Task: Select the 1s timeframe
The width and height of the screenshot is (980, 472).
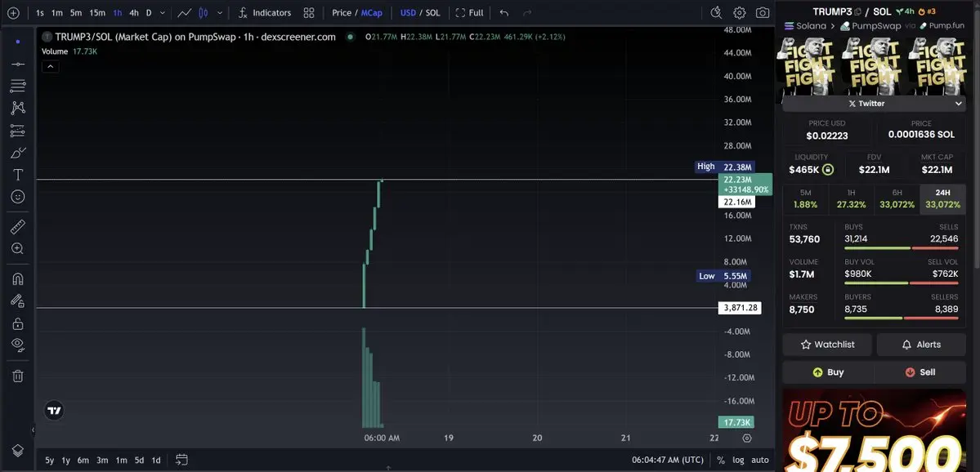Action: coord(40,12)
